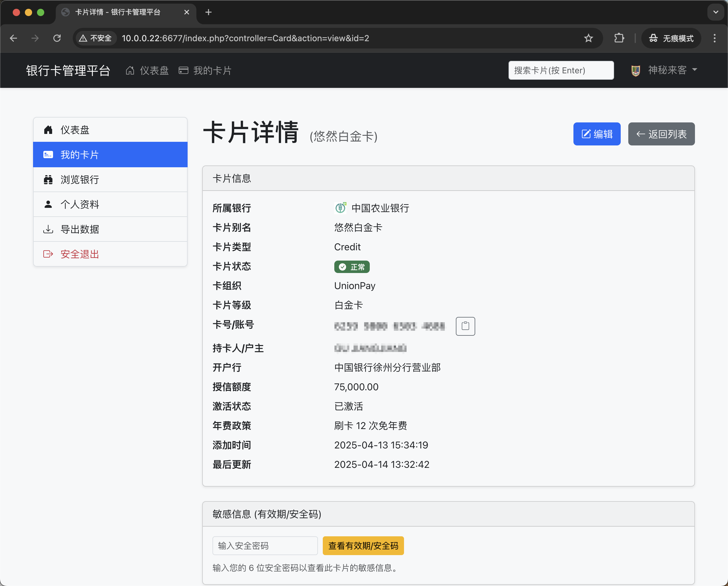Click the 返回列表 button
This screenshot has width=728, height=586.
[x=661, y=134]
